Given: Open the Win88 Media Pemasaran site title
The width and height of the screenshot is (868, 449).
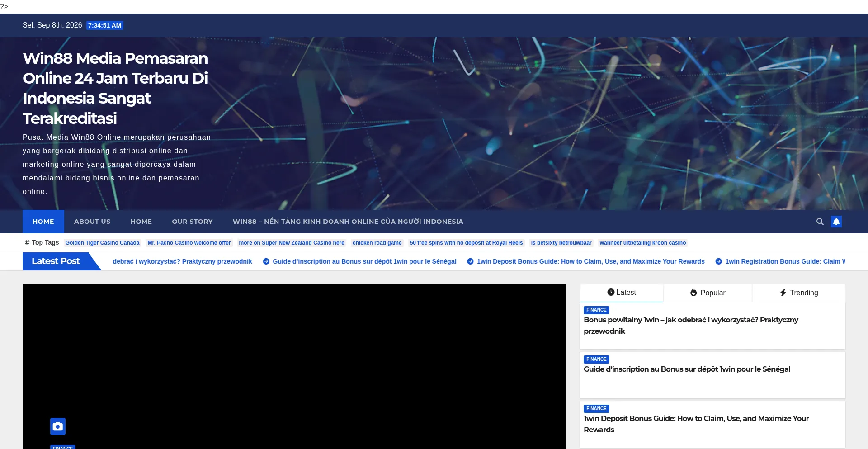Looking at the screenshot, I should point(115,88).
